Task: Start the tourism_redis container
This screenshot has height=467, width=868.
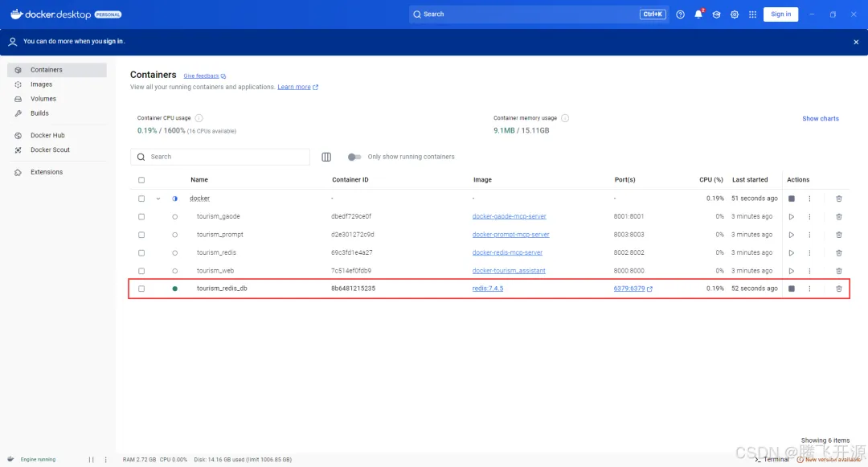Action: (792, 253)
